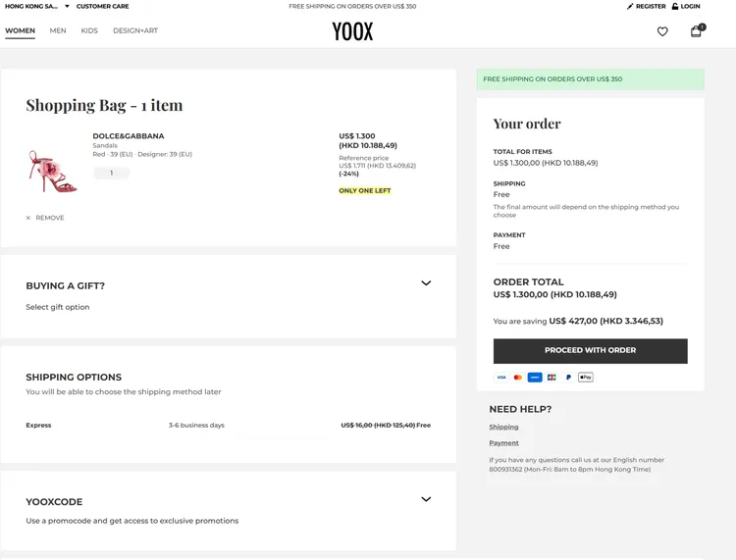Open the item quantity selector

point(112,173)
